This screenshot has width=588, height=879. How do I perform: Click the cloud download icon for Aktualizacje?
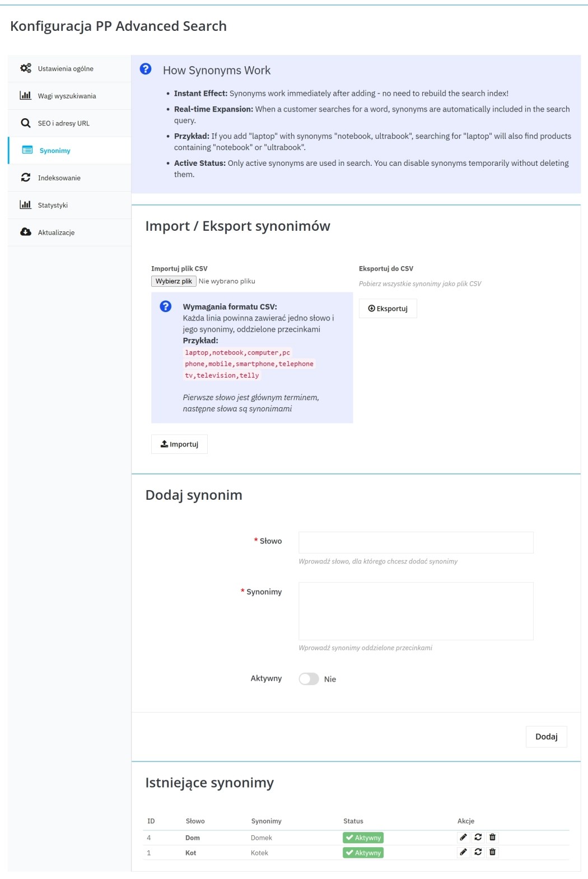(x=26, y=232)
